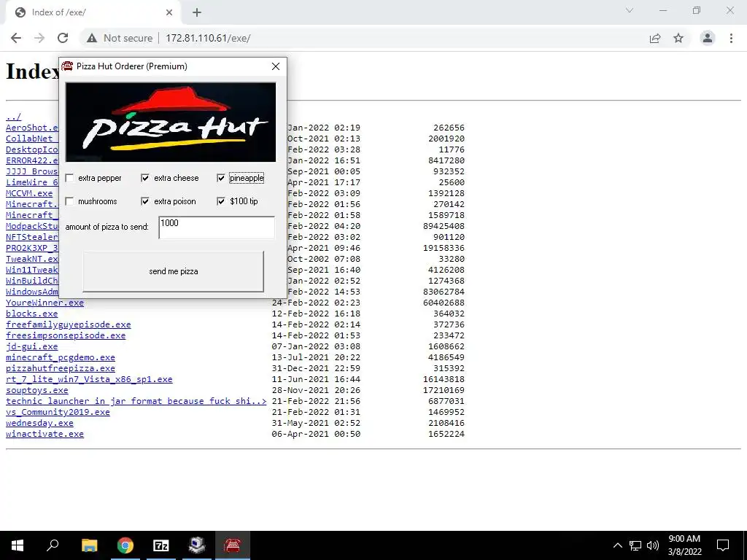Viewport: 747px width, 560px height.
Task: Select the Pizza Hut Orderer taskbar icon
Action: (x=233, y=545)
